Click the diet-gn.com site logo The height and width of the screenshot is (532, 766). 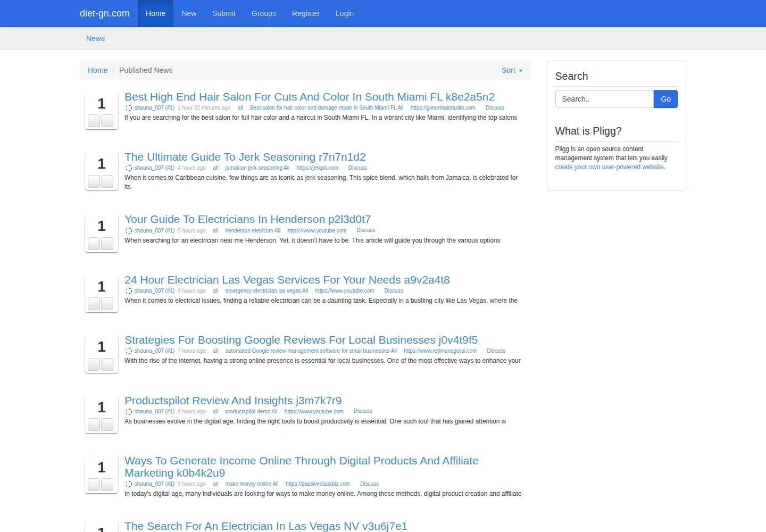105,13
